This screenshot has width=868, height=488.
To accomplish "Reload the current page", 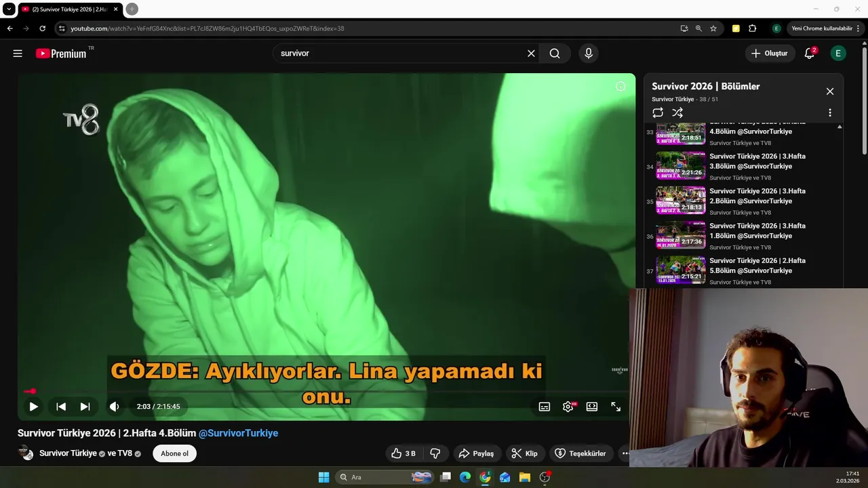I will tap(42, 28).
